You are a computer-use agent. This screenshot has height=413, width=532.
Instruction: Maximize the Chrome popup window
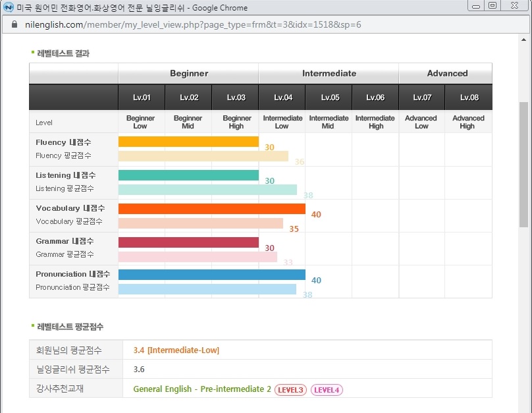click(x=492, y=6)
